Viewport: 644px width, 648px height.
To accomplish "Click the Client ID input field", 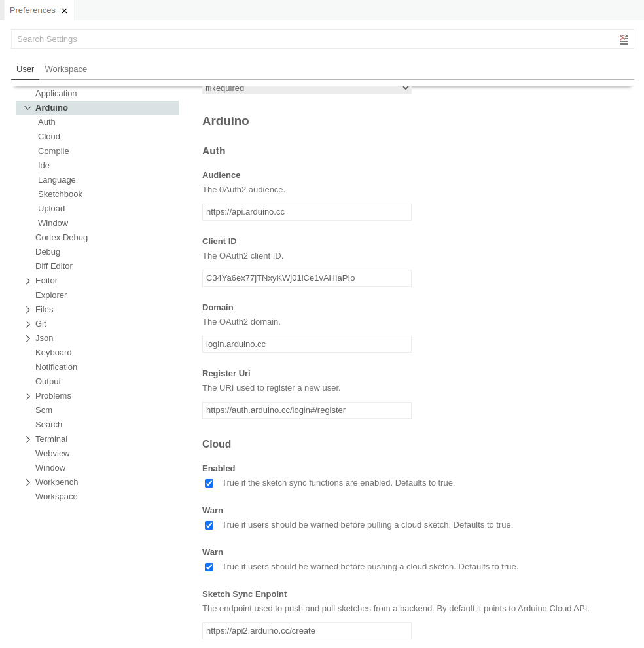I will coord(307,278).
